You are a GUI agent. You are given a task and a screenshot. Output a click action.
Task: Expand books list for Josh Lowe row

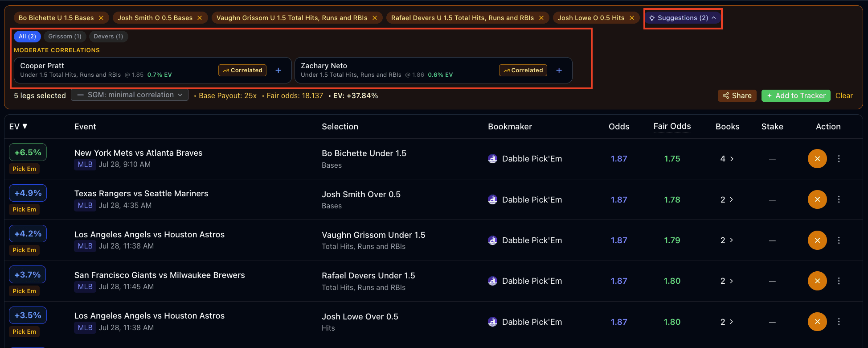click(727, 322)
